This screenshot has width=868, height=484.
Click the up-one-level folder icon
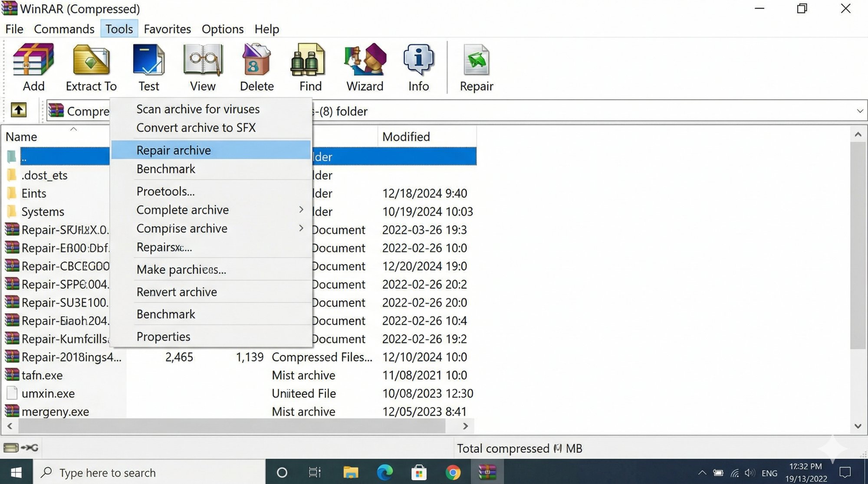19,110
